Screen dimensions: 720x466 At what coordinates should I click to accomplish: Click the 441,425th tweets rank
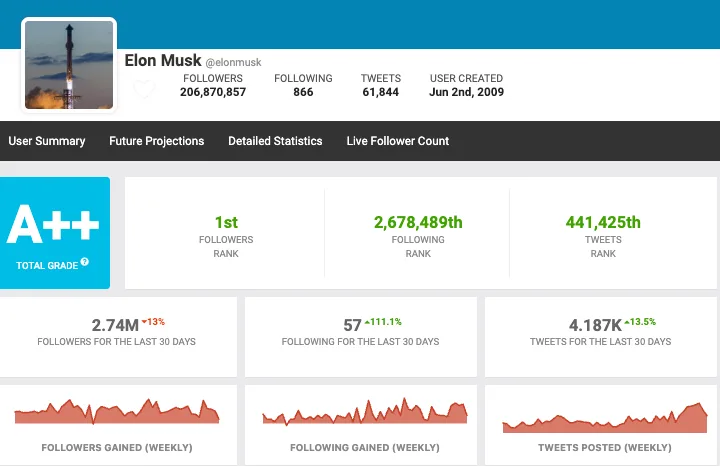coord(603,223)
